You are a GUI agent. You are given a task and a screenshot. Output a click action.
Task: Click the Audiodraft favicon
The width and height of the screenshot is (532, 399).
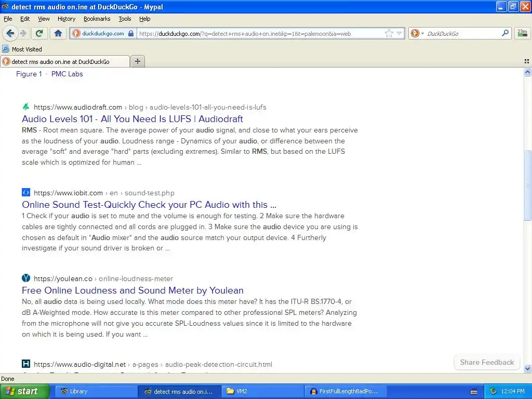pos(26,107)
